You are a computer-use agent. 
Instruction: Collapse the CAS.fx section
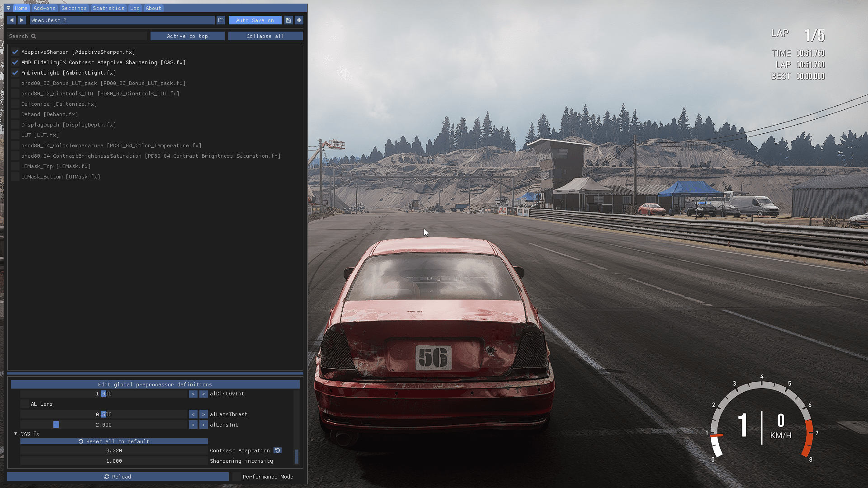click(x=15, y=434)
